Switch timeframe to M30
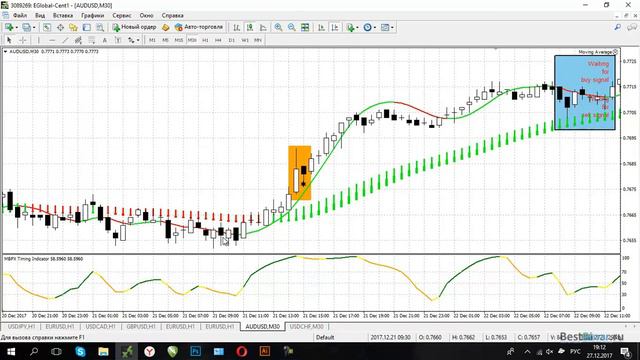640x360 pixels. tap(192, 40)
